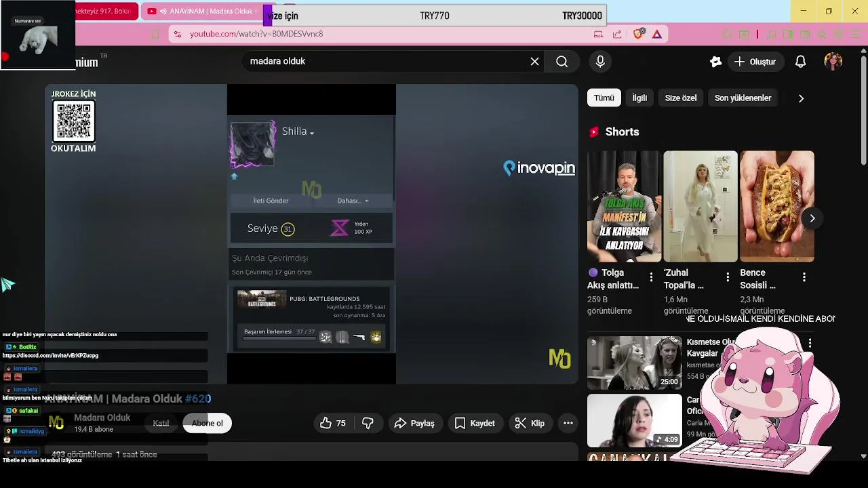Click the Oluştur button
Image resolution: width=868 pixels, height=488 pixels.
755,62
